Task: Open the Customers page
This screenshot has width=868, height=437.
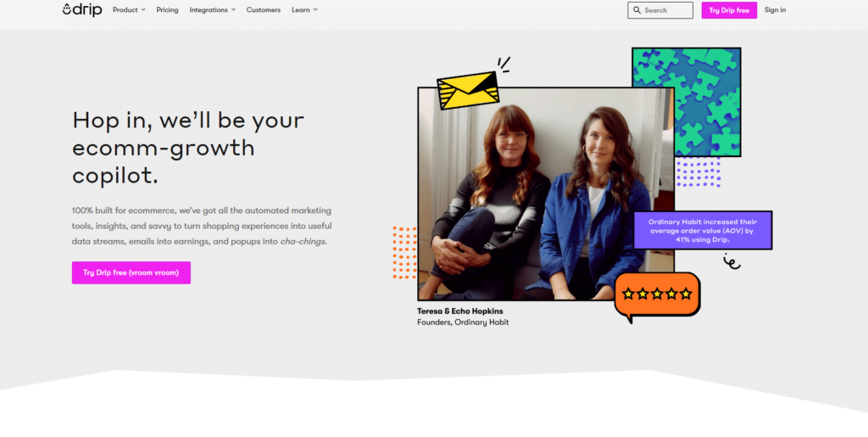Action: 264,10
